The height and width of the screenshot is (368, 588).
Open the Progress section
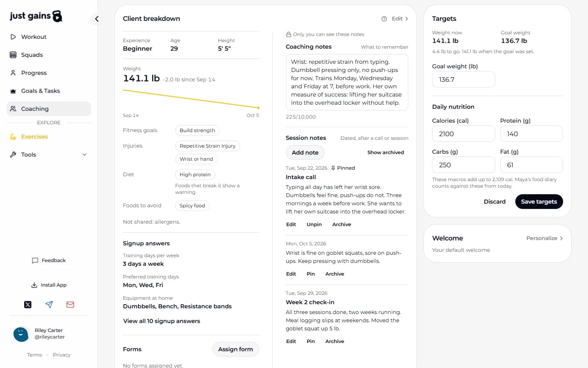[49, 73]
